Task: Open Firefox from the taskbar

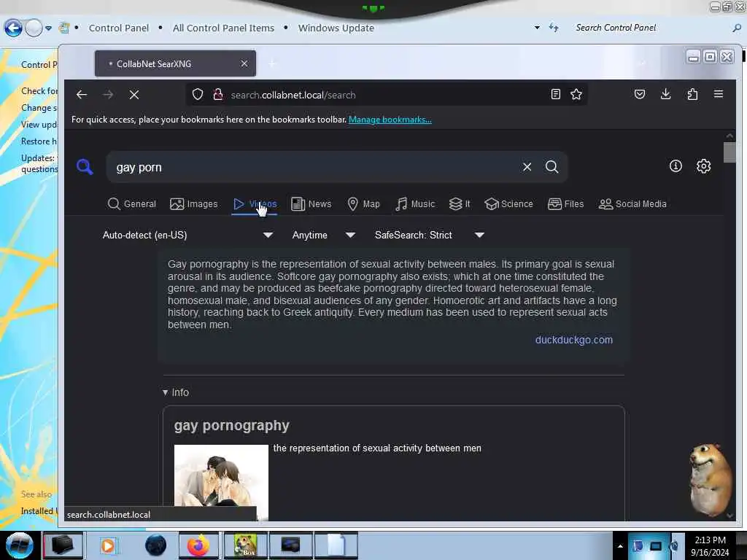Action: [x=198, y=545]
